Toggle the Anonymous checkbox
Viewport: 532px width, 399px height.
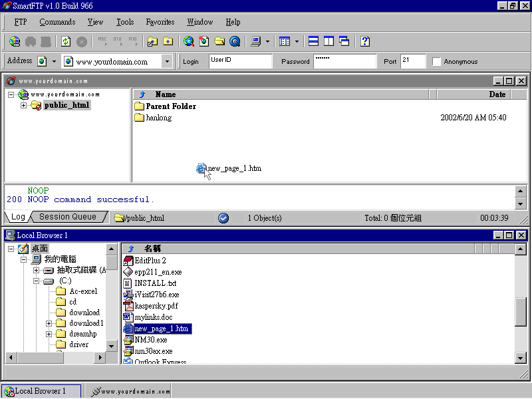(x=436, y=61)
